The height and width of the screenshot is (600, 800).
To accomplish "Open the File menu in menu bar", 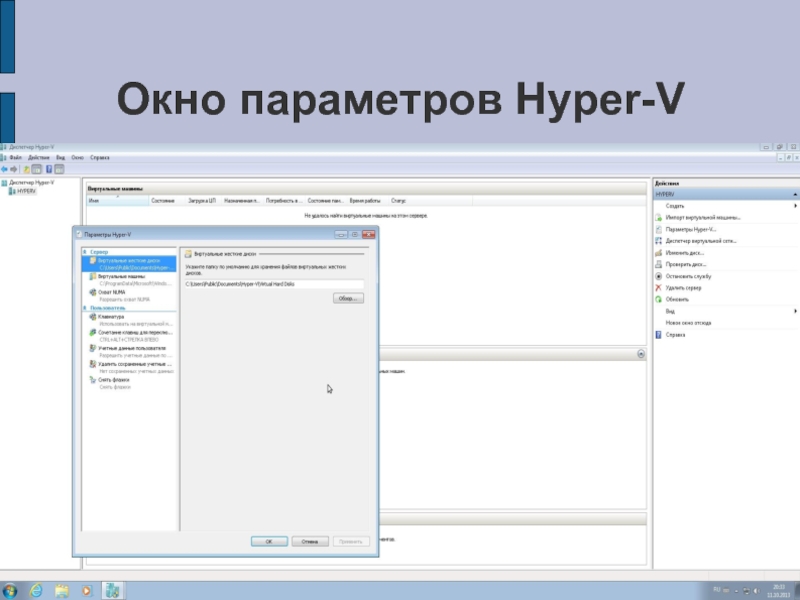I will tap(15, 157).
